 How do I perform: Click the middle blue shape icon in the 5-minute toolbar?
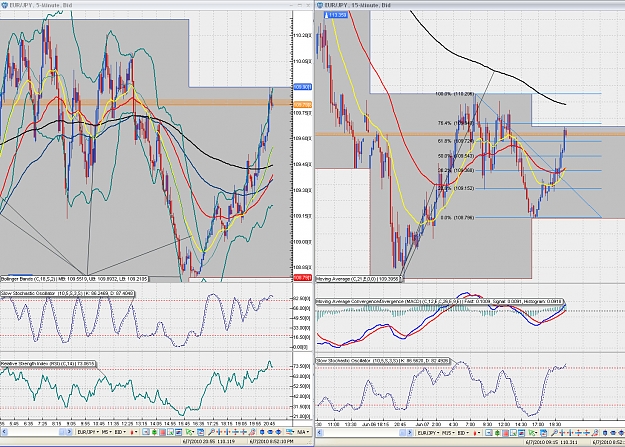[270, 432]
